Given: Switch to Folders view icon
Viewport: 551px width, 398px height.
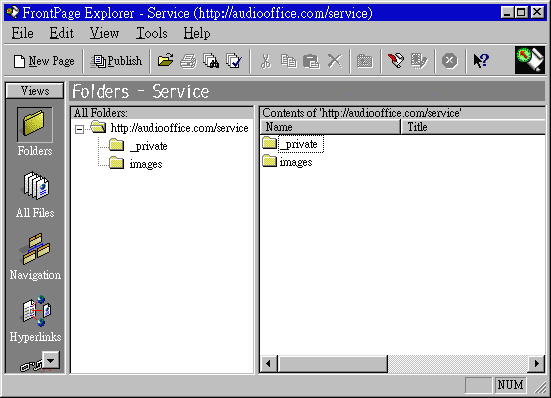Looking at the screenshot, I should tap(35, 132).
